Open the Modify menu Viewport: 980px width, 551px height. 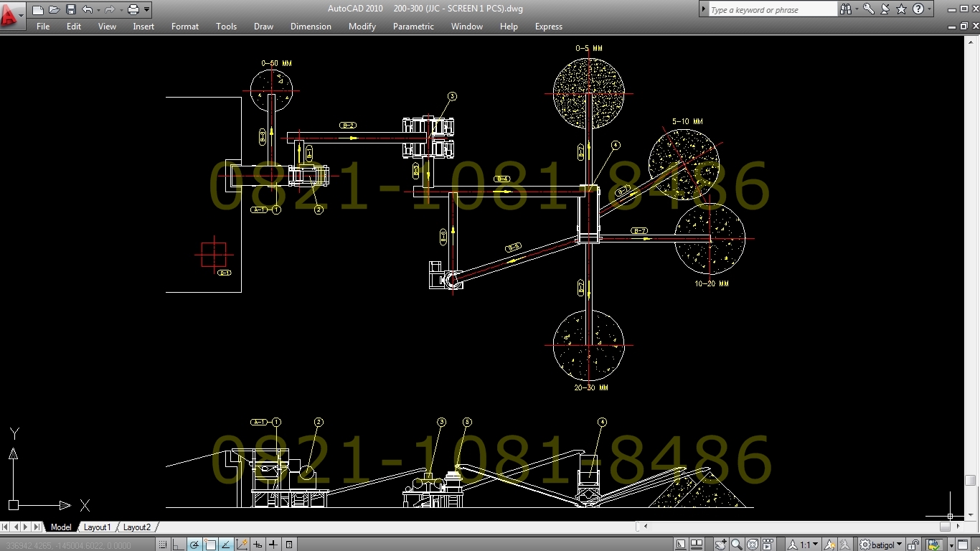pyautogui.click(x=362, y=27)
